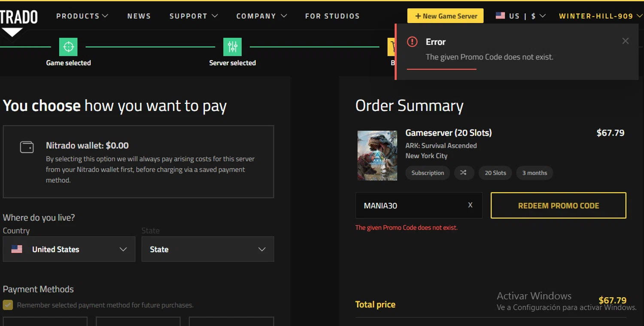Click New Game Server button
The width and height of the screenshot is (644, 326).
[445, 16]
